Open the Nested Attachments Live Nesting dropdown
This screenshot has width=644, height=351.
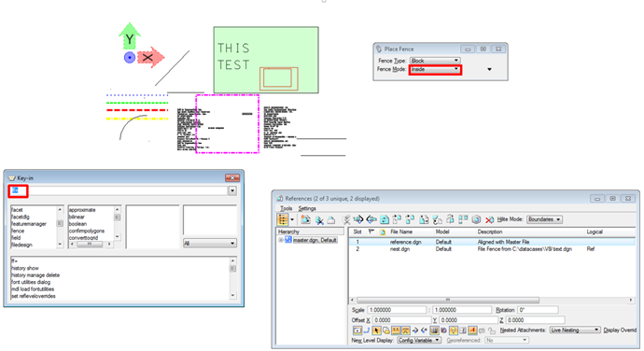click(x=575, y=330)
